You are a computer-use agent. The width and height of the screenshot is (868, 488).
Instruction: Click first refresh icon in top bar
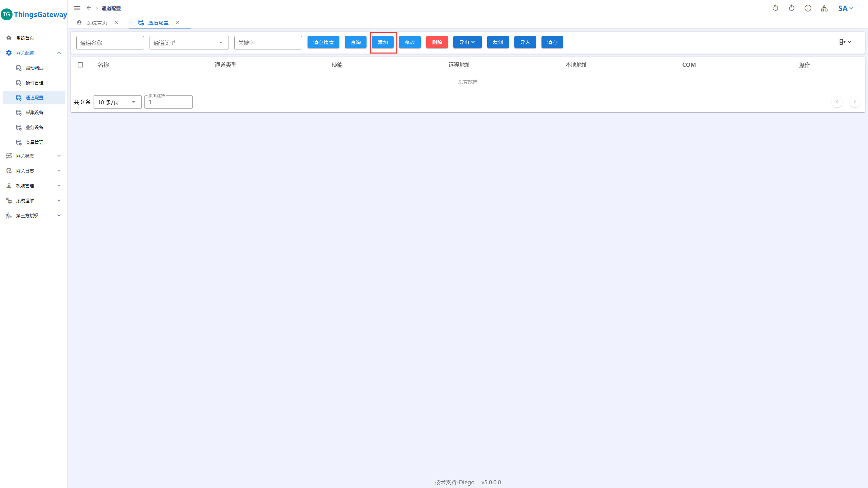(x=775, y=8)
